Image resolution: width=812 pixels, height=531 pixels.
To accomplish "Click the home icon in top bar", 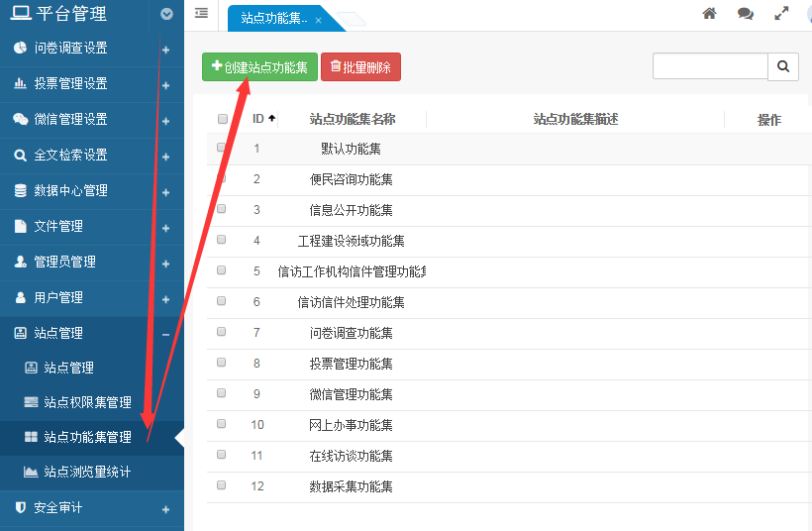I will coord(709,14).
